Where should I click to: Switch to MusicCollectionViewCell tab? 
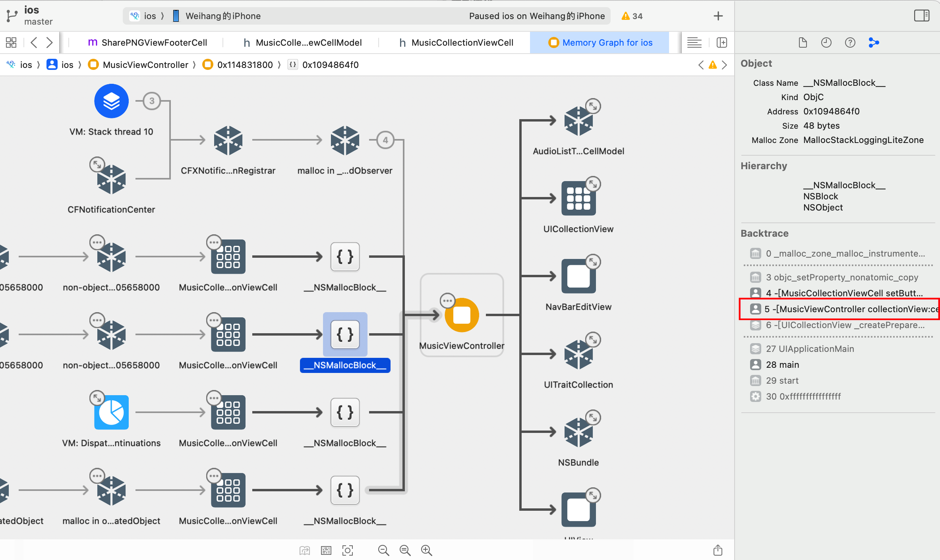[456, 42]
